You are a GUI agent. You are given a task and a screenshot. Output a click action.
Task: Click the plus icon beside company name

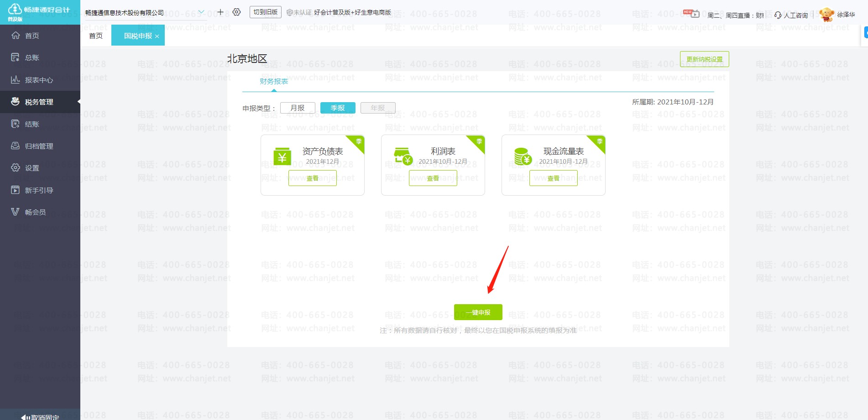[220, 12]
